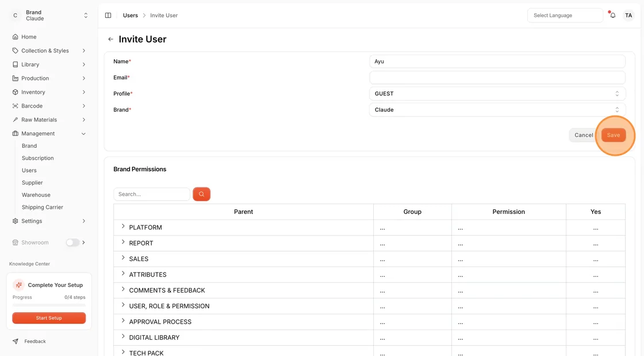644x356 pixels.
Task: Toggle the Showroom switch
Action: coord(72,242)
